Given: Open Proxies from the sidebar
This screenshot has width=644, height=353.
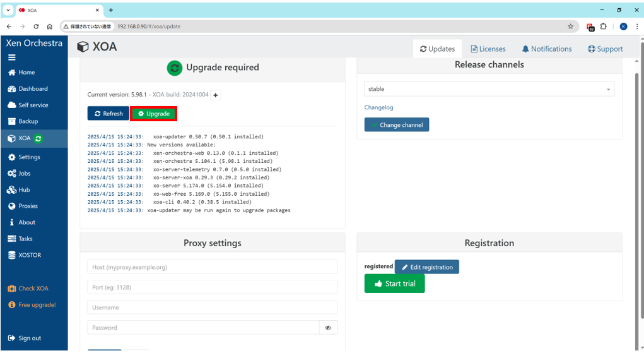Looking at the screenshot, I should tap(28, 206).
